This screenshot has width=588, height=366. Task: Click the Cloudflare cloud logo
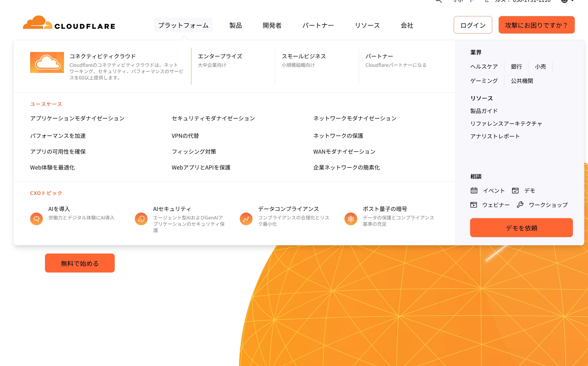pos(38,23)
